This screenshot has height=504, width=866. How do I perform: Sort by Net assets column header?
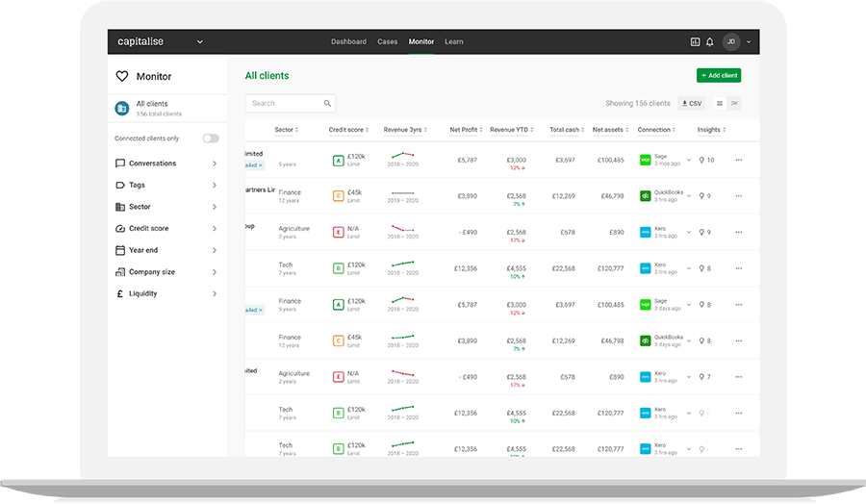[610, 130]
